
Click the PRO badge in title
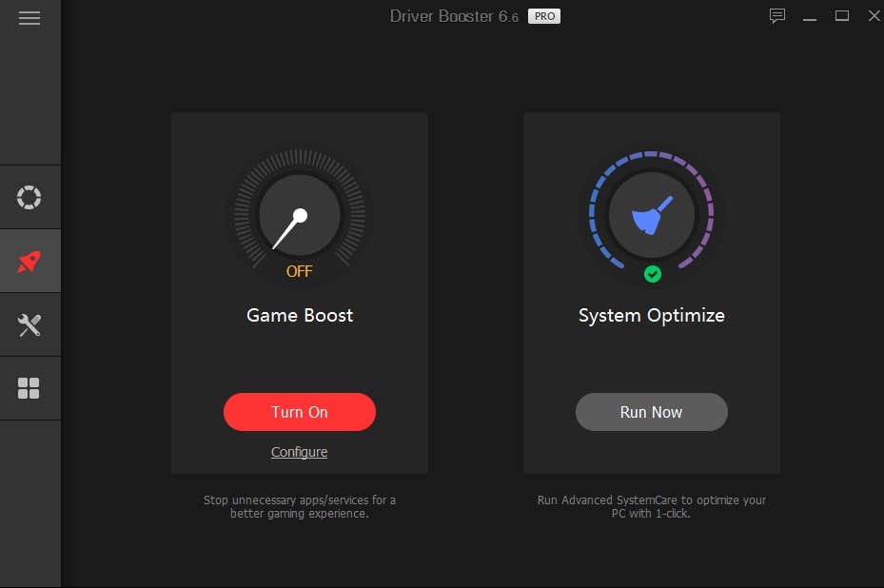544,16
